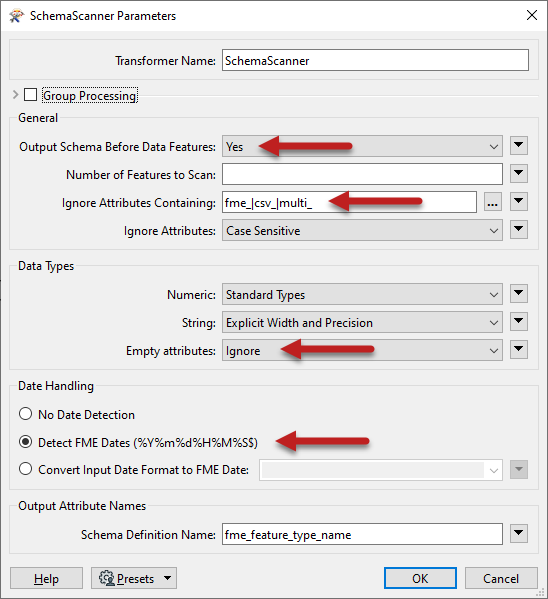Image resolution: width=548 pixels, height=599 pixels.
Task: Open Output Schema Before Data Features dropdown
Action: pos(362,146)
